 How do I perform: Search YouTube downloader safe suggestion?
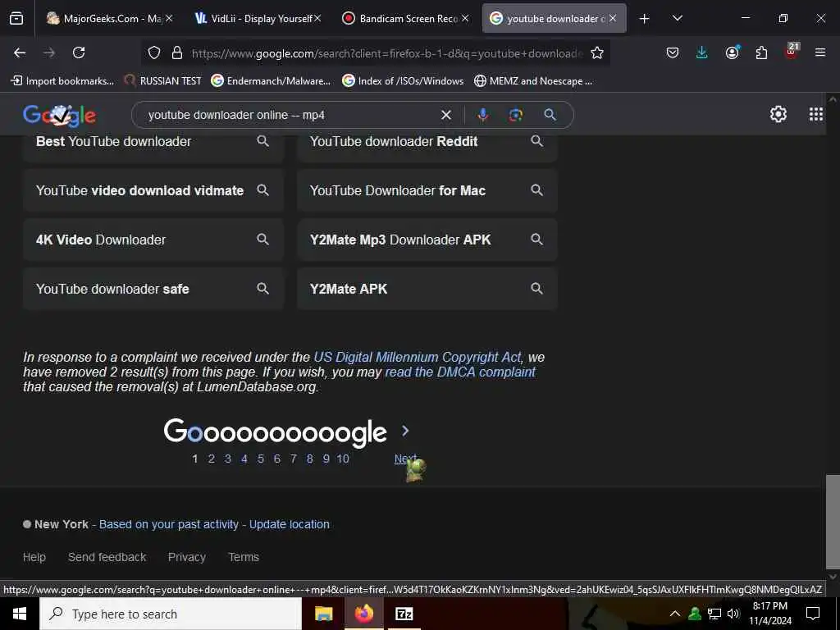(x=153, y=289)
